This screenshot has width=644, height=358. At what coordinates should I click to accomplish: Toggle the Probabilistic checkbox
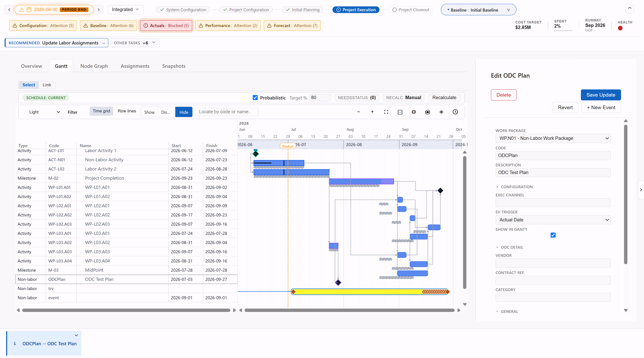pos(255,97)
